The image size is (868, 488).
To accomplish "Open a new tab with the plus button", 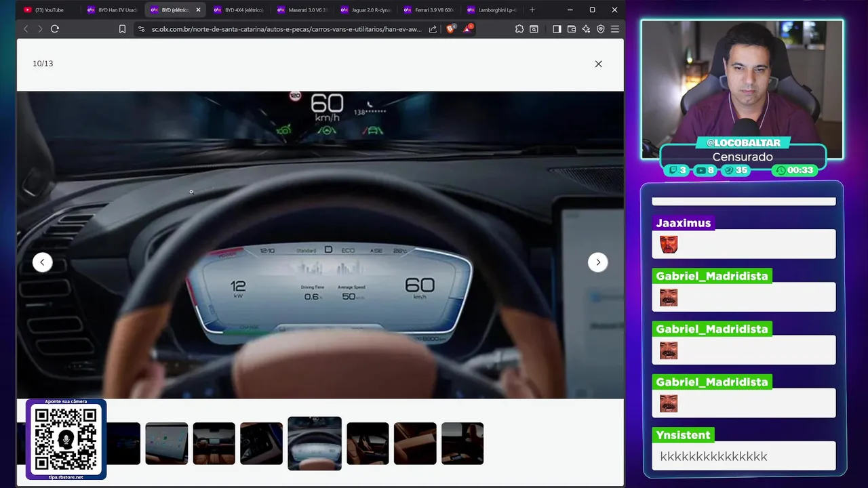I will pos(532,10).
